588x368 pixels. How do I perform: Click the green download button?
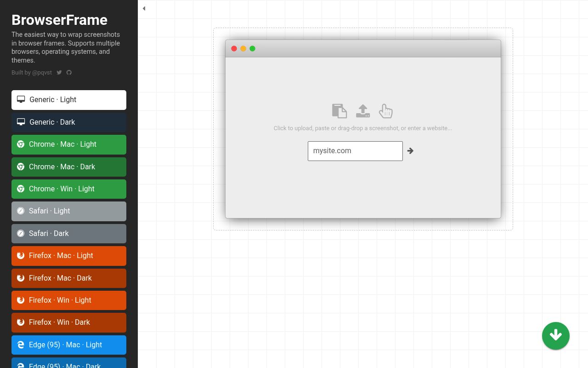click(x=556, y=336)
